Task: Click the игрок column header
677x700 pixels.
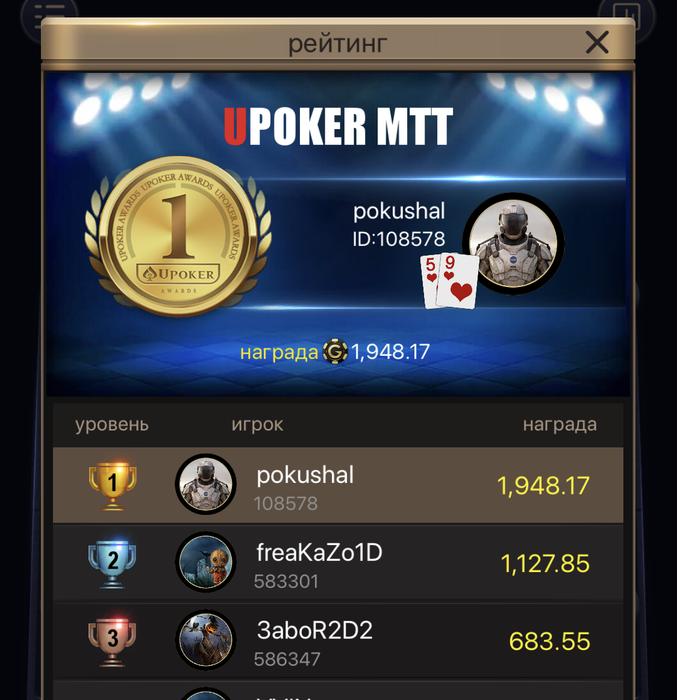Action: [x=257, y=425]
